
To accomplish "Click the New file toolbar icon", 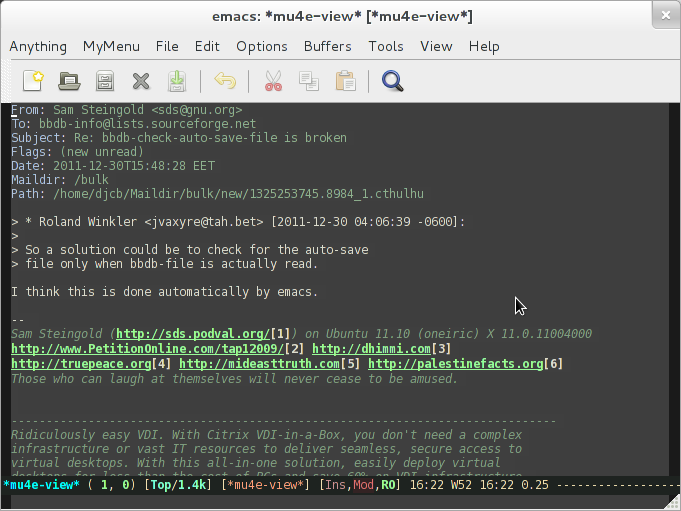I will (x=35, y=81).
